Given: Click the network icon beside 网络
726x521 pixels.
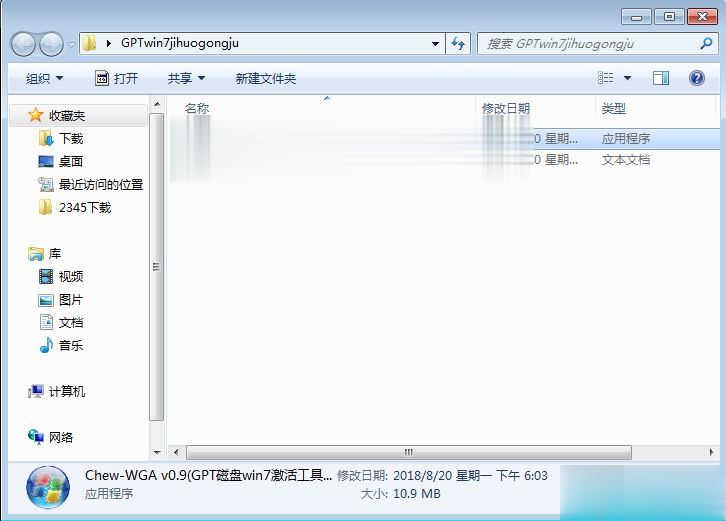Looking at the screenshot, I should (x=36, y=437).
